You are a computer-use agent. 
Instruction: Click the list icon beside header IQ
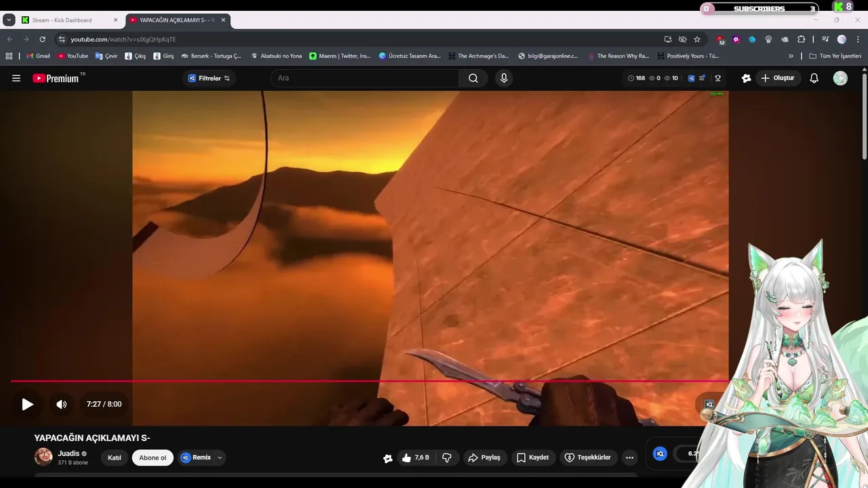(702, 78)
